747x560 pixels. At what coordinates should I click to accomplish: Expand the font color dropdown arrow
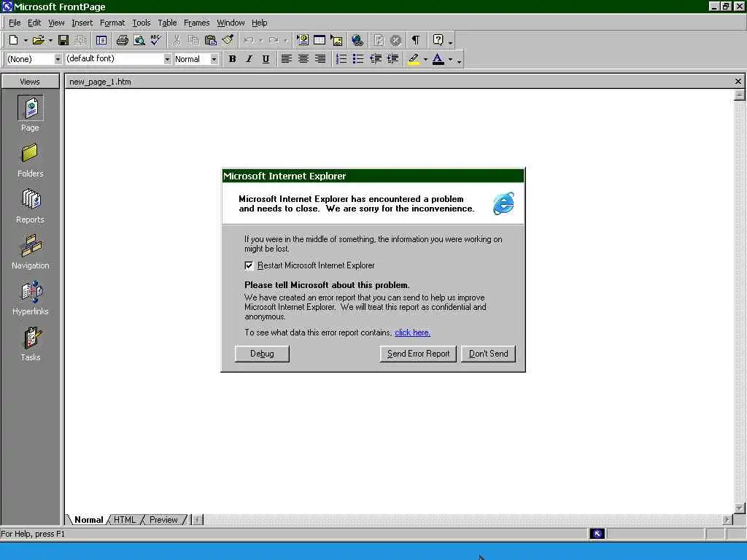tap(450, 60)
